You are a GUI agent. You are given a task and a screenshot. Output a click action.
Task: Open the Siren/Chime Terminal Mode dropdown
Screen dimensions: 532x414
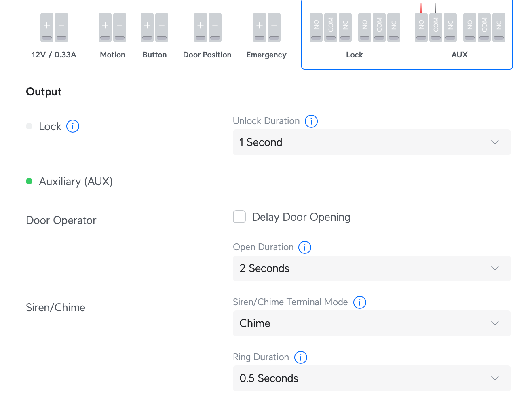click(x=372, y=323)
